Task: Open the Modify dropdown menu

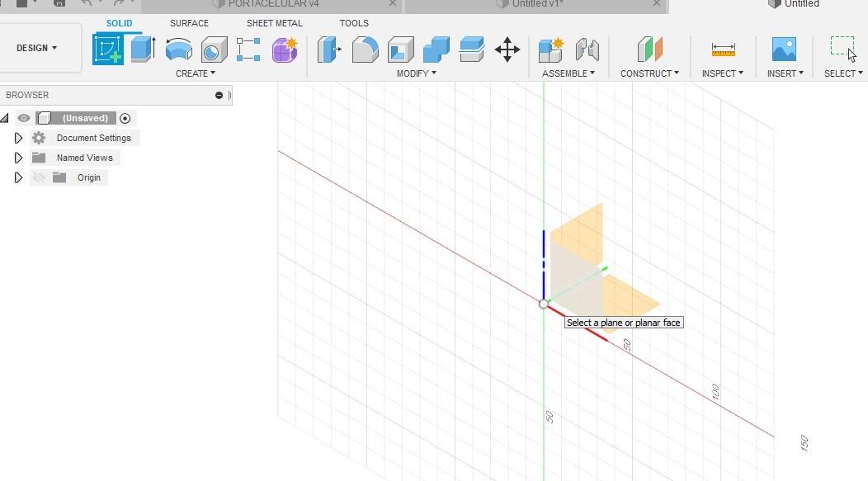Action: (x=417, y=73)
